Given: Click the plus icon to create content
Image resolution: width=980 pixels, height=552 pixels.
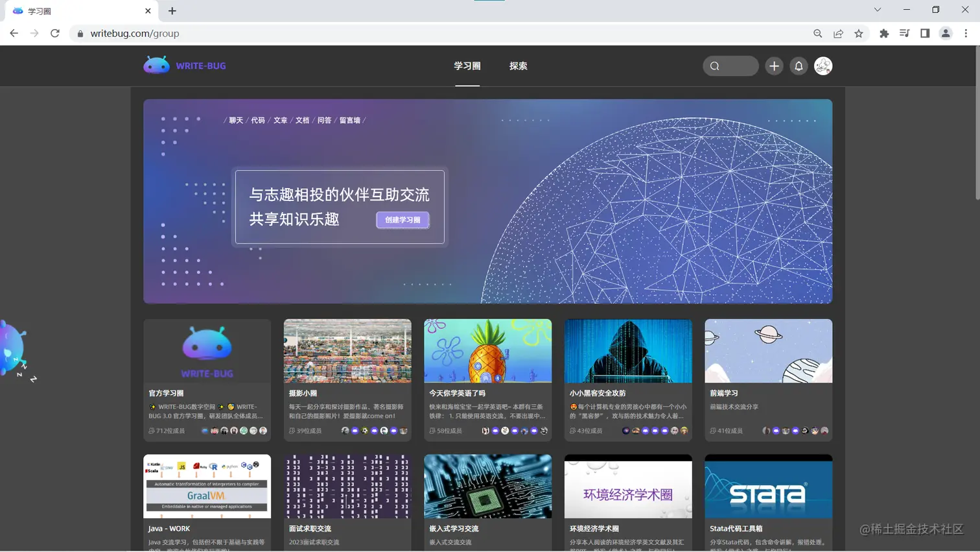Looking at the screenshot, I should 774,66.
